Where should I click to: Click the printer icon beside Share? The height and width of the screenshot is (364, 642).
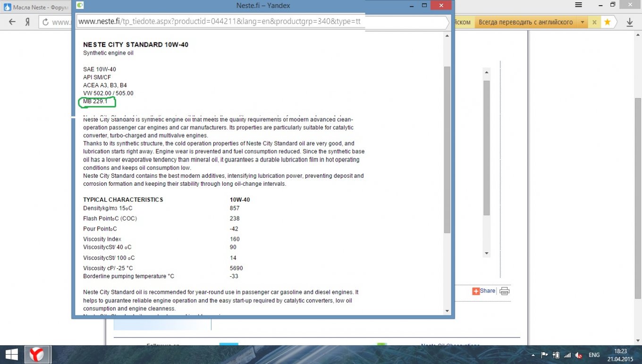tap(504, 291)
